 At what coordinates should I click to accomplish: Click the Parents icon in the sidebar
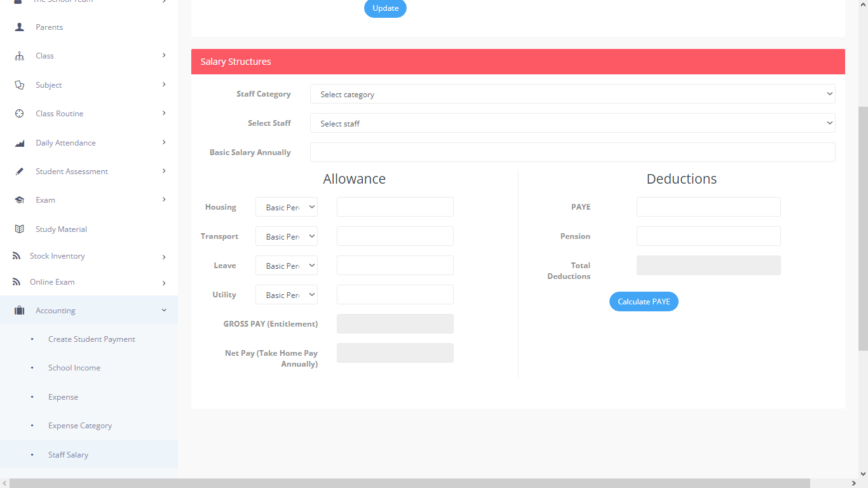[18, 27]
